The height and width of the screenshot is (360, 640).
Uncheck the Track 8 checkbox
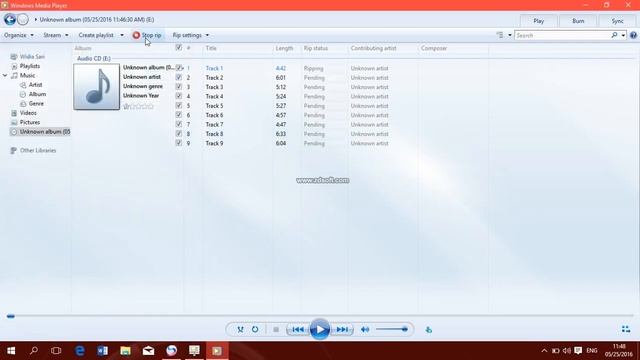(178, 133)
